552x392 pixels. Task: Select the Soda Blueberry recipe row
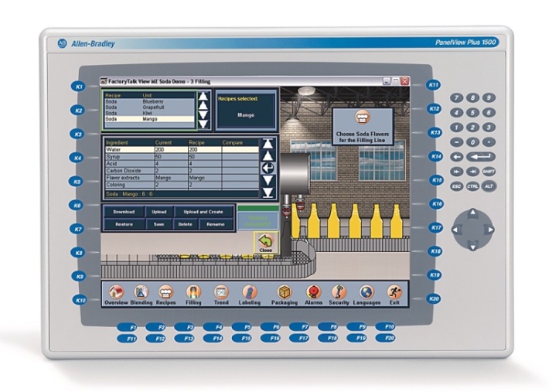(150, 101)
